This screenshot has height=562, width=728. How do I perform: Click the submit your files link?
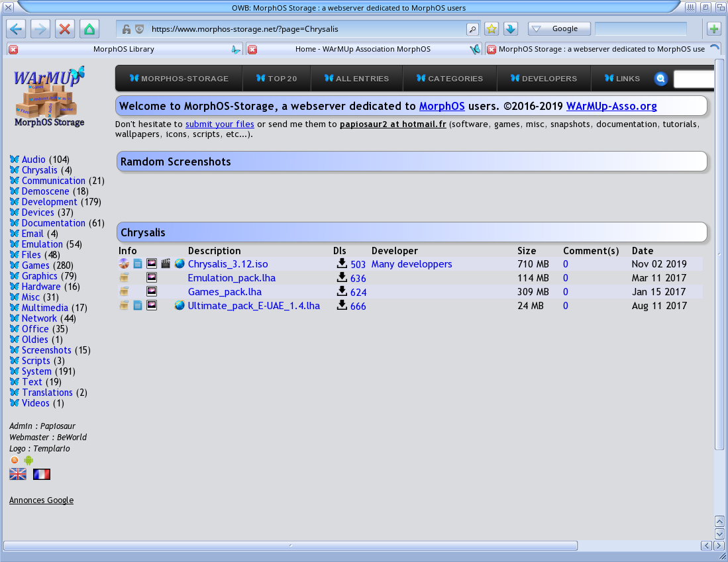(220, 124)
